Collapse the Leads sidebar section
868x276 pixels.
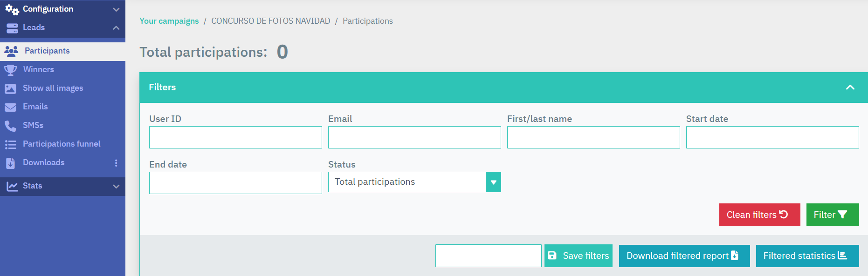[116, 28]
